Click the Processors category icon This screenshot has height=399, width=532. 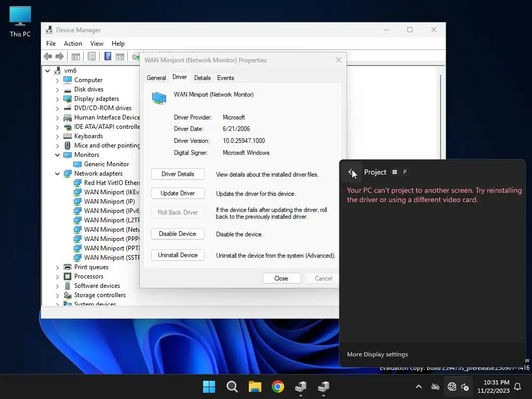tap(68, 276)
